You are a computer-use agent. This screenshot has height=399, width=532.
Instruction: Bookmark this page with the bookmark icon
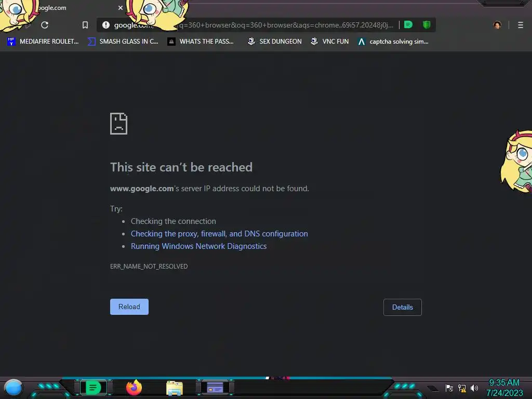tap(85, 25)
